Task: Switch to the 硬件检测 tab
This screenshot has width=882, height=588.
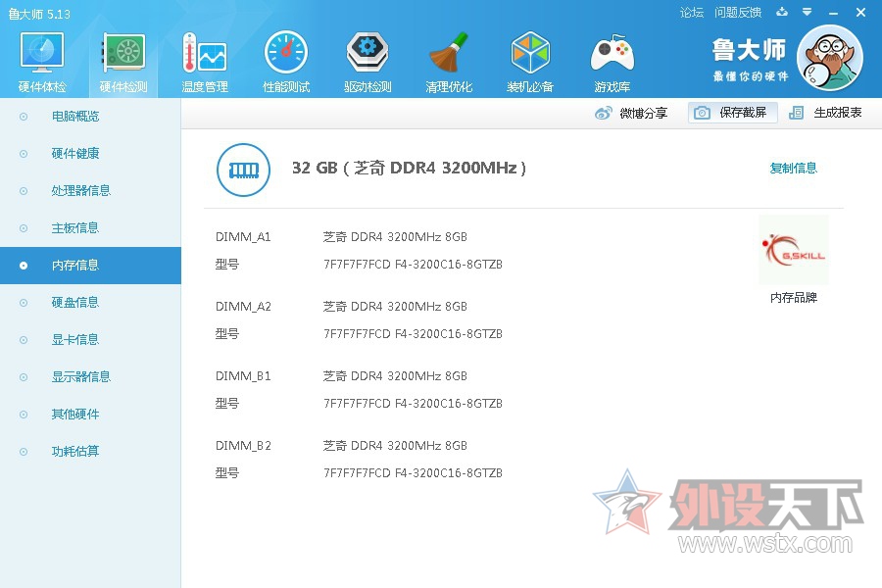Action: pyautogui.click(x=122, y=59)
